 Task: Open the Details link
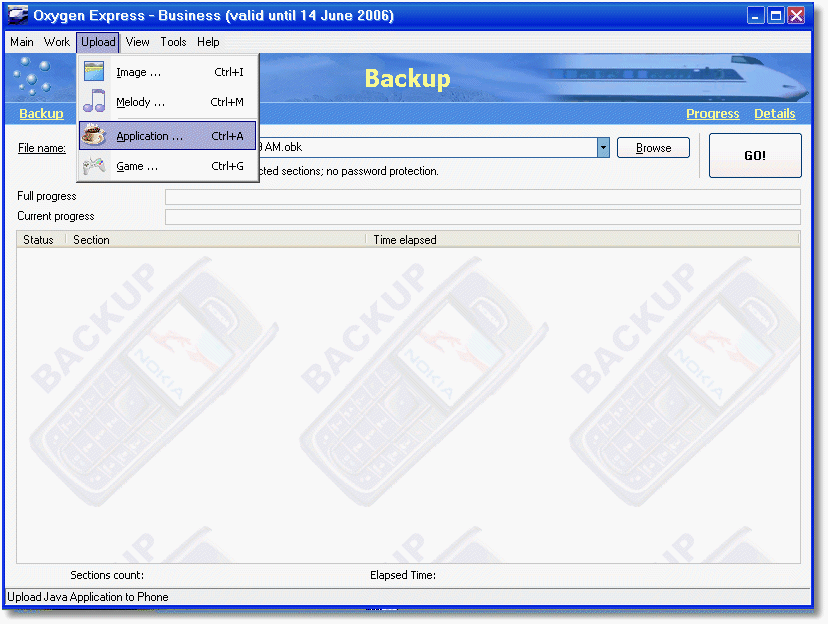[774, 114]
